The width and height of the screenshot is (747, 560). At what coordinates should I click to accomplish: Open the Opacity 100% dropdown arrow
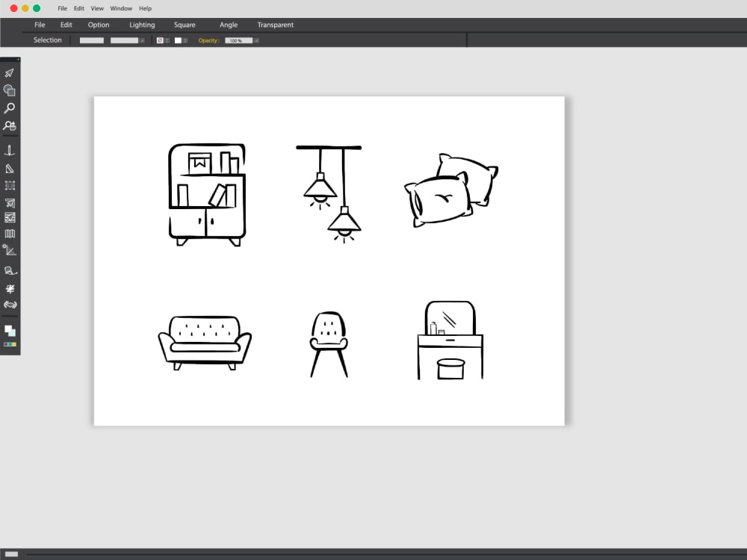[x=256, y=40]
